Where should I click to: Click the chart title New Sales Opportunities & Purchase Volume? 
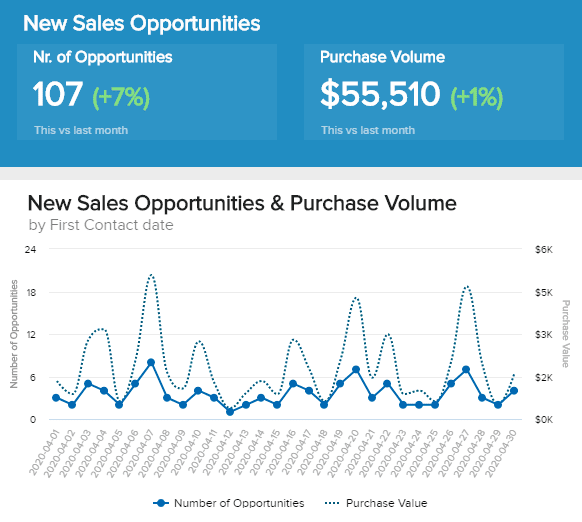pyautogui.click(x=242, y=203)
